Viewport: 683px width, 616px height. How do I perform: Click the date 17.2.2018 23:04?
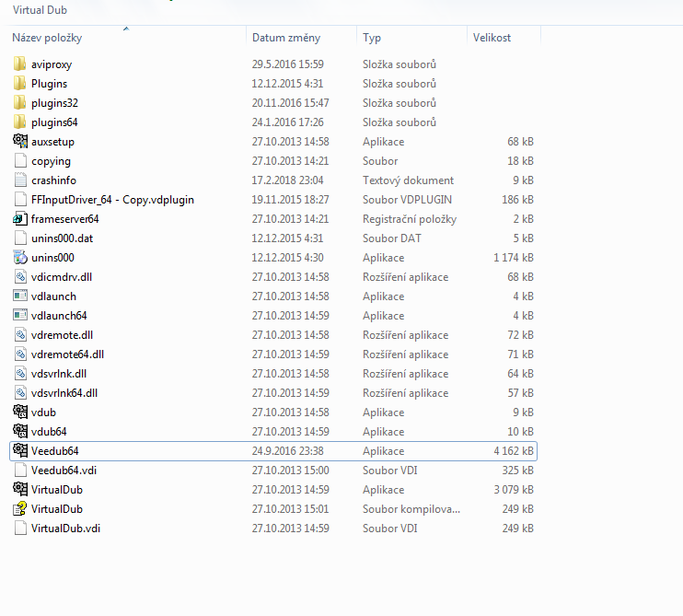coord(287,180)
